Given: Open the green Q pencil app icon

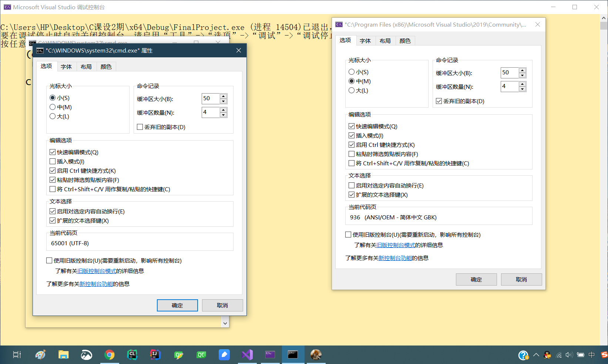Looking at the screenshot, I should pyautogui.click(x=178, y=355).
